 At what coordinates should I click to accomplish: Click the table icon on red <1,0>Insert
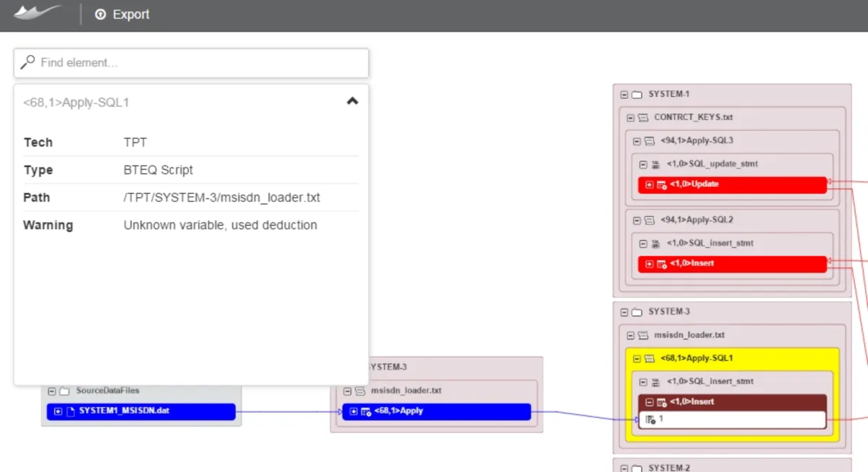pyautogui.click(x=662, y=264)
